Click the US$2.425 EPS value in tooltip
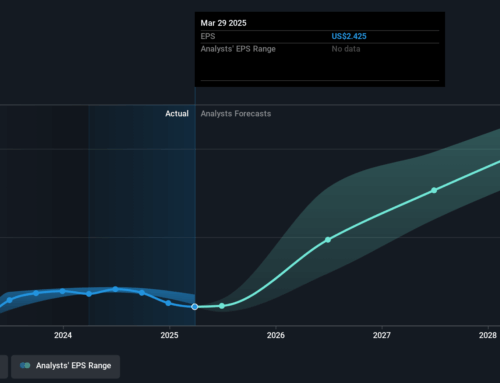500x383 pixels. pos(349,36)
